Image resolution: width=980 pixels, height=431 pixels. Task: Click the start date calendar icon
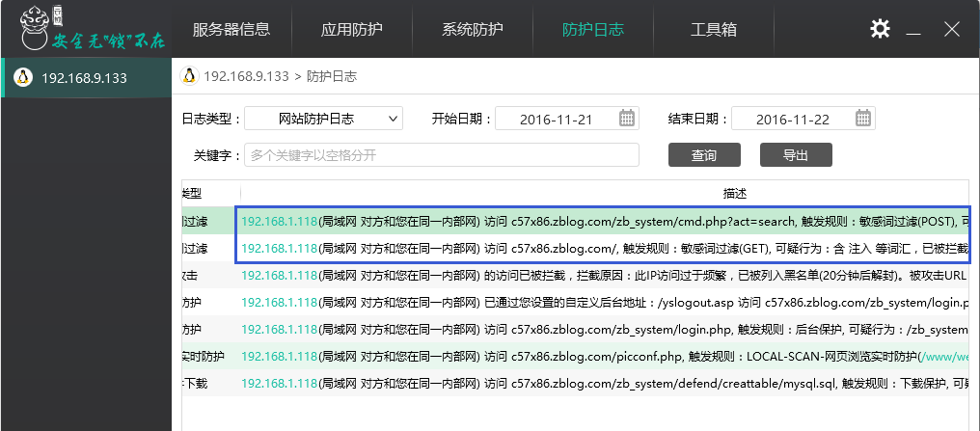pos(627,119)
